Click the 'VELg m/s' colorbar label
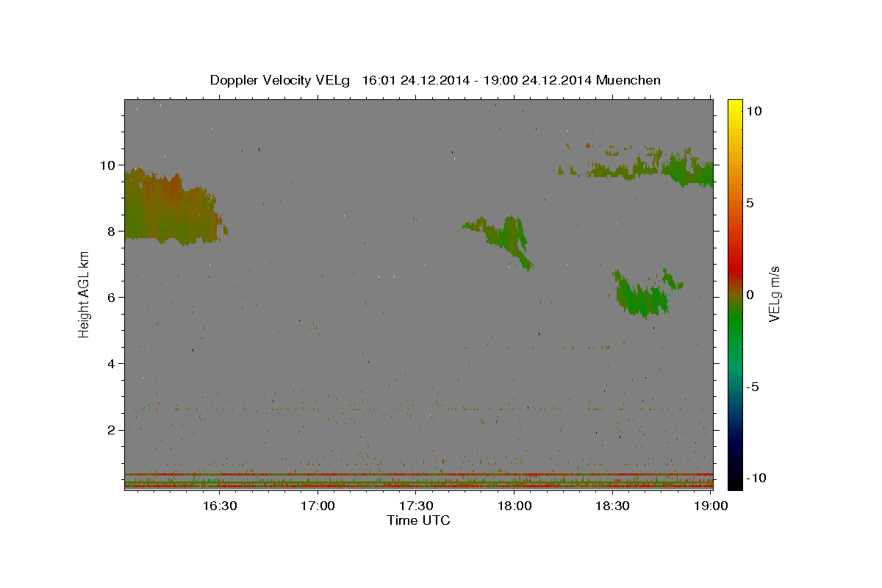The height and width of the screenshot is (588, 882). pyautogui.click(x=775, y=294)
